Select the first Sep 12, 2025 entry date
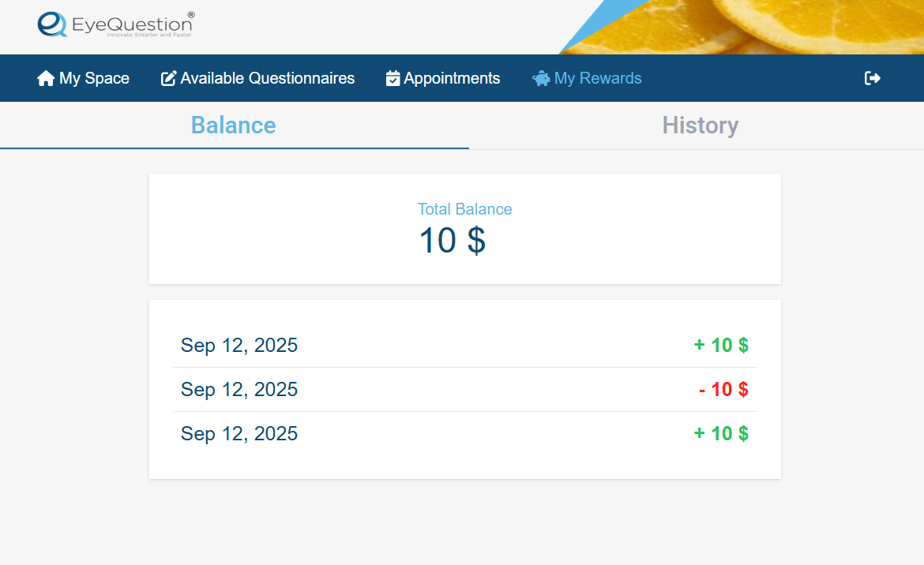 pos(239,345)
